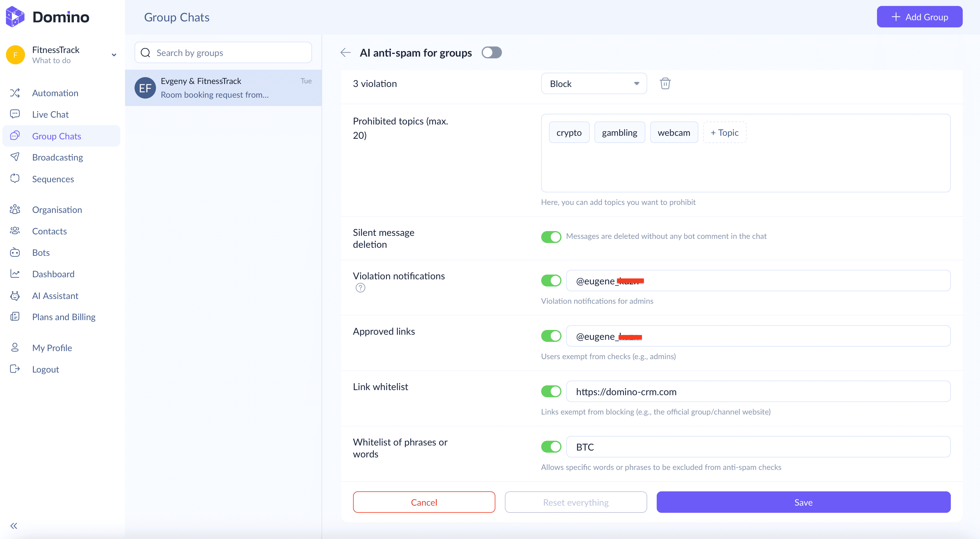The height and width of the screenshot is (539, 980).
Task: Click the Group Chats bubble icon
Action: pyautogui.click(x=15, y=136)
